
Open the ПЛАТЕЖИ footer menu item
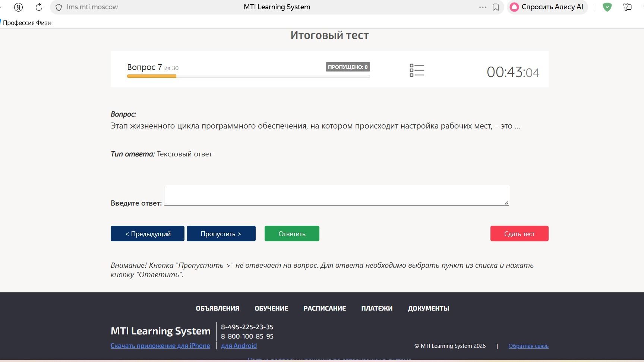(377, 308)
